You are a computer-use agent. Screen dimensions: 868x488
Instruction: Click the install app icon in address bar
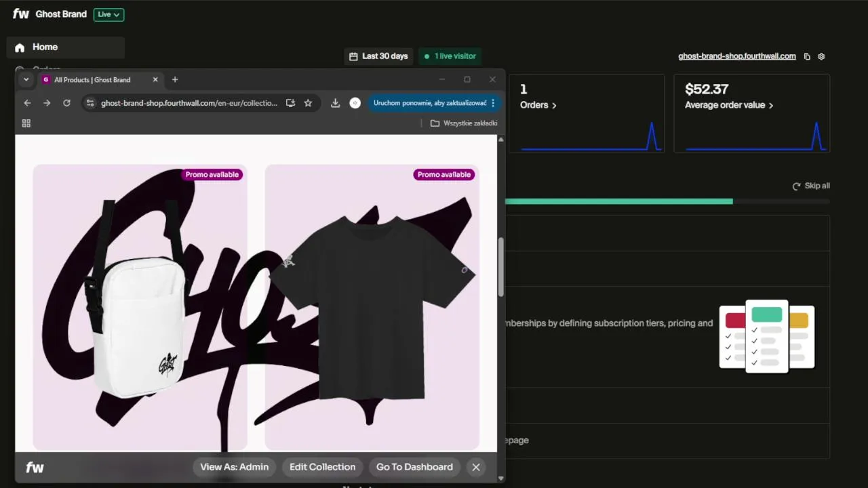click(290, 103)
